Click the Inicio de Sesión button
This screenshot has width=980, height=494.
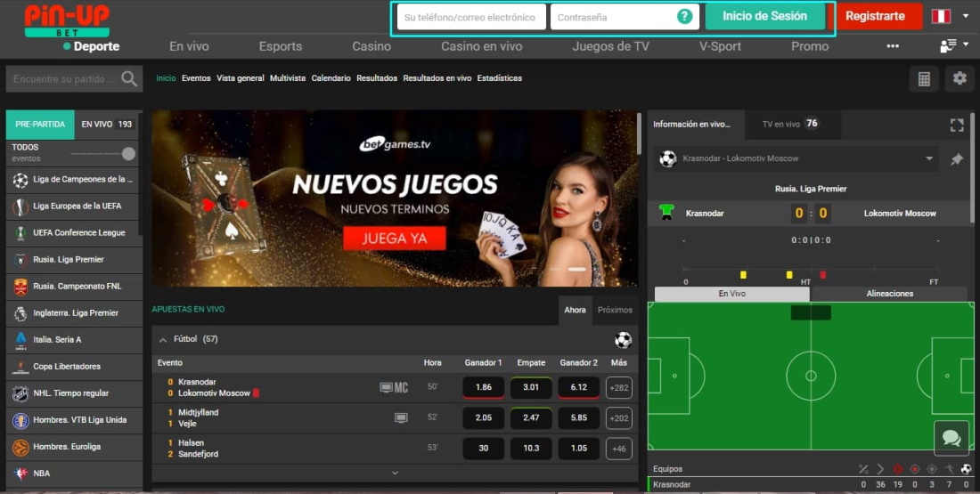click(765, 16)
